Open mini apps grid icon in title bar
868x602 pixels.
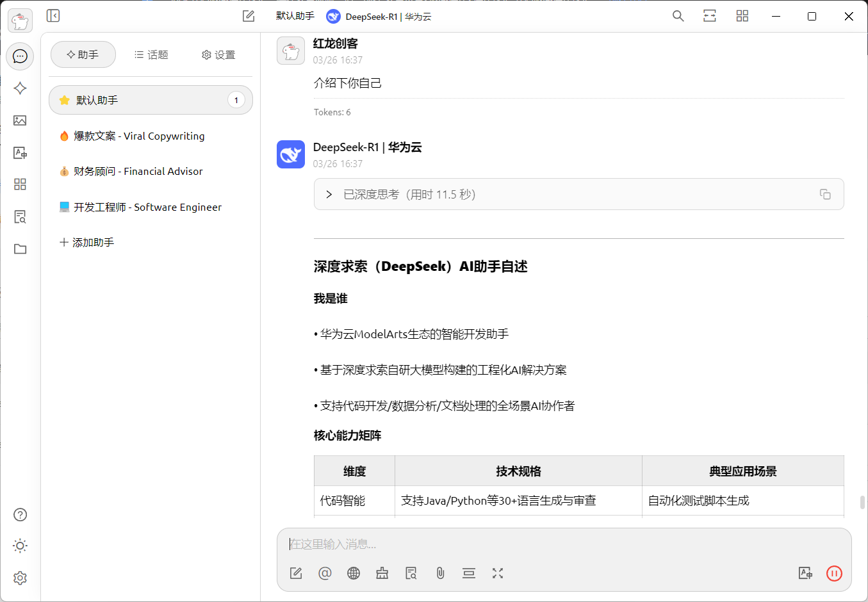point(742,16)
